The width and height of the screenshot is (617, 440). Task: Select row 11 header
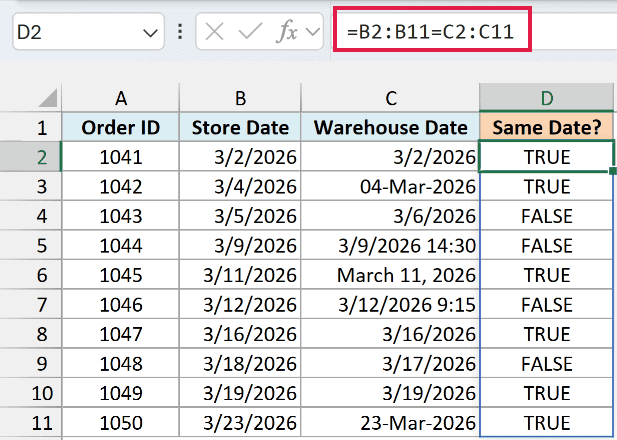[31, 422]
